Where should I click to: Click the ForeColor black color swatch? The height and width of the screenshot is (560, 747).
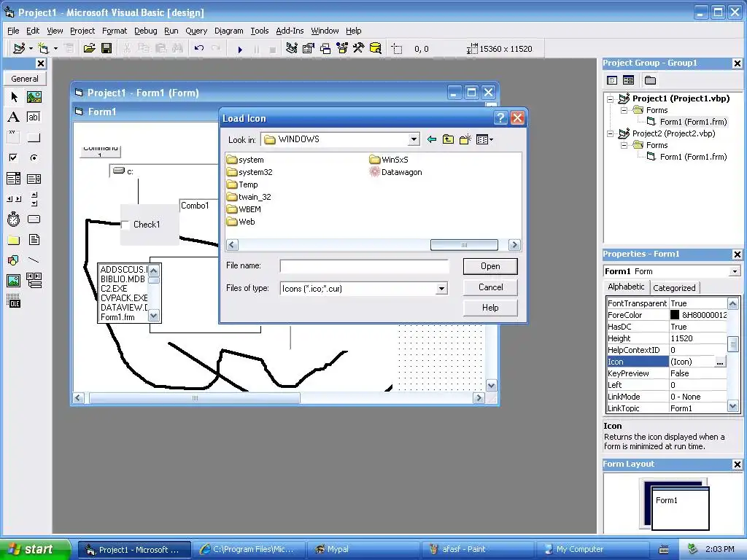click(x=675, y=315)
